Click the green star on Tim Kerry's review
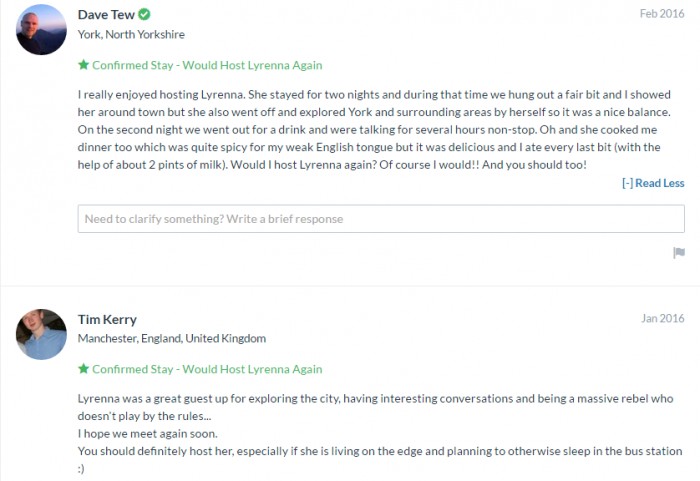700x481 pixels. [83, 369]
